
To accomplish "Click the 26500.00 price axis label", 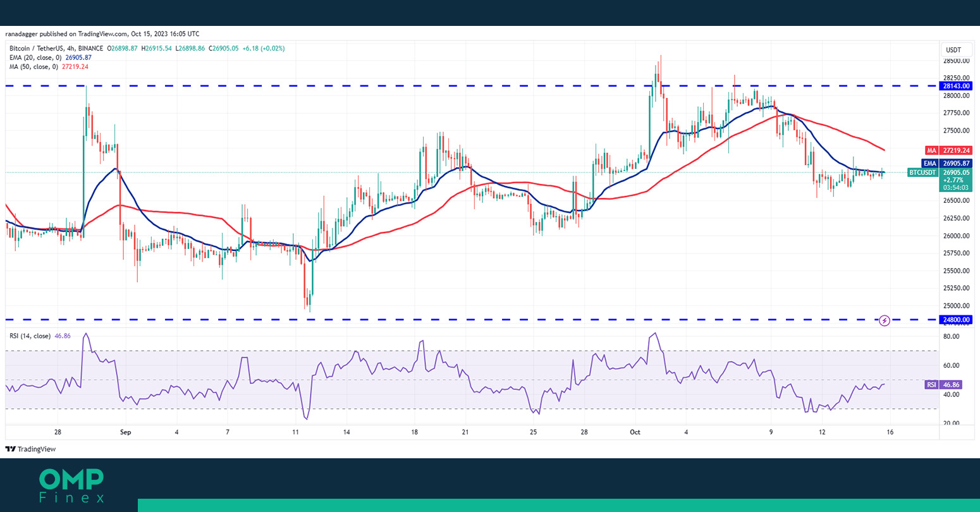I will click(957, 201).
